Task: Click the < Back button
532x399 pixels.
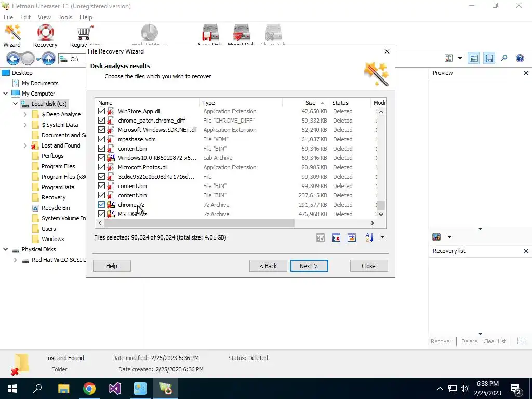Action: (268, 266)
